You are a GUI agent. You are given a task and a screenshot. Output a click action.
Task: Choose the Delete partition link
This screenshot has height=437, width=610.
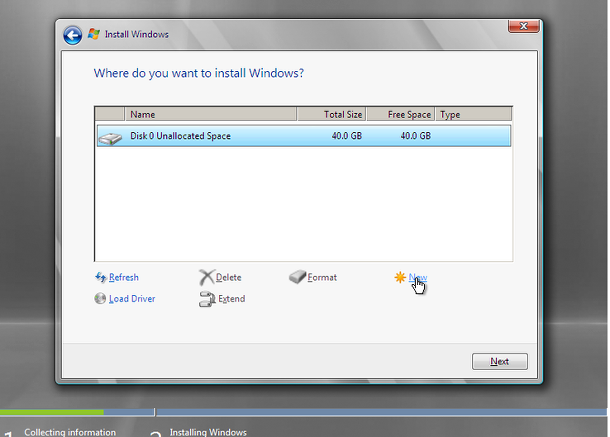pos(229,277)
